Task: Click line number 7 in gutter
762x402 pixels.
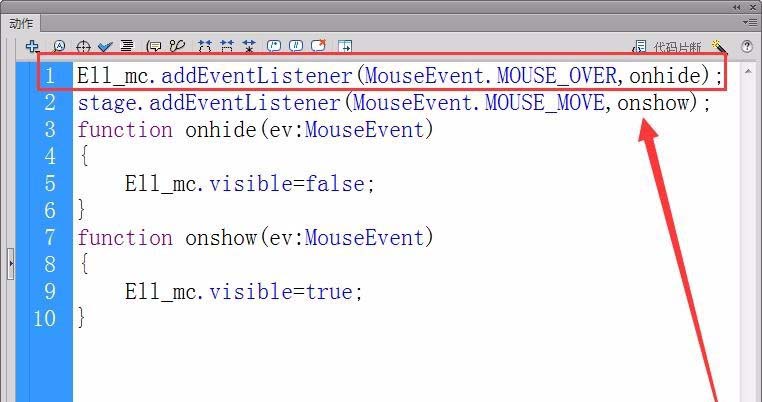Action: pyautogui.click(x=50, y=238)
